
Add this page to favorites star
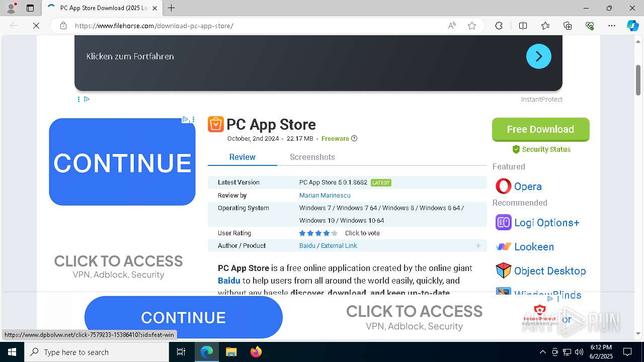(472, 26)
